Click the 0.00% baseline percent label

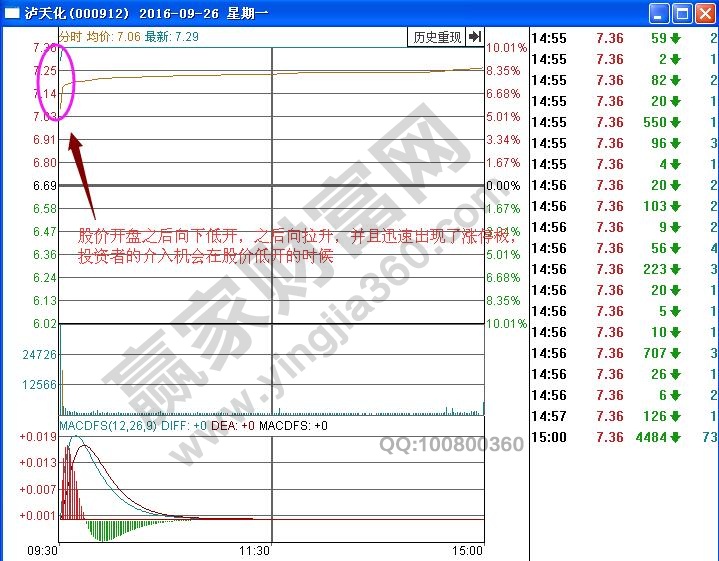[x=503, y=186]
